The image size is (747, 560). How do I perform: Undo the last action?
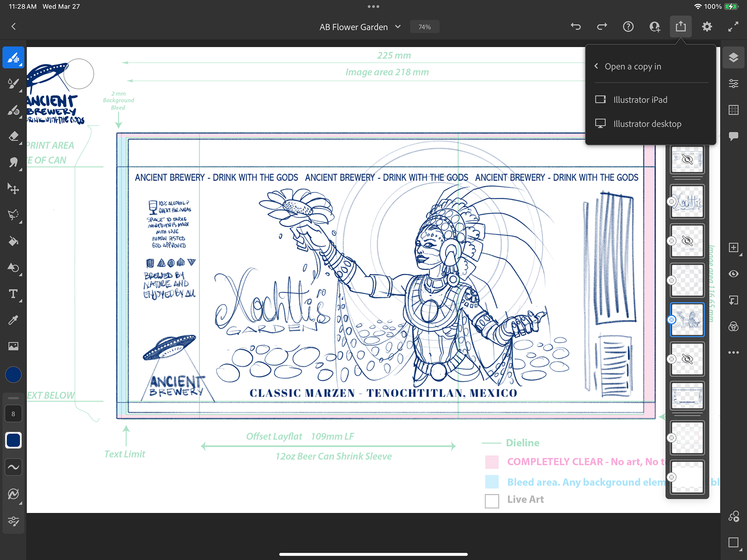click(x=576, y=26)
